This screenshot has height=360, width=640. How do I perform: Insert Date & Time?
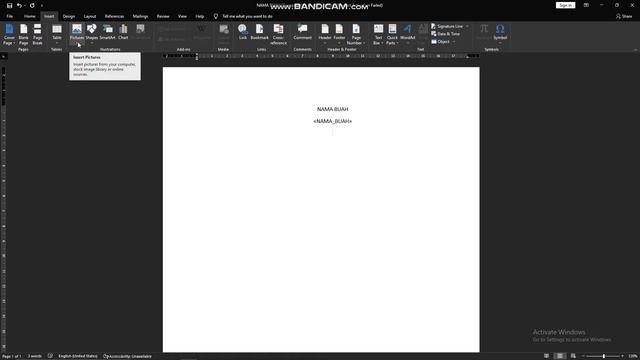point(445,34)
